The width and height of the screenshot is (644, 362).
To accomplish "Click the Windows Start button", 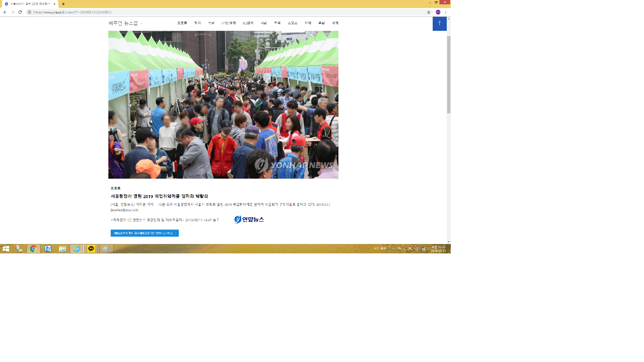I will pyautogui.click(x=6, y=249).
